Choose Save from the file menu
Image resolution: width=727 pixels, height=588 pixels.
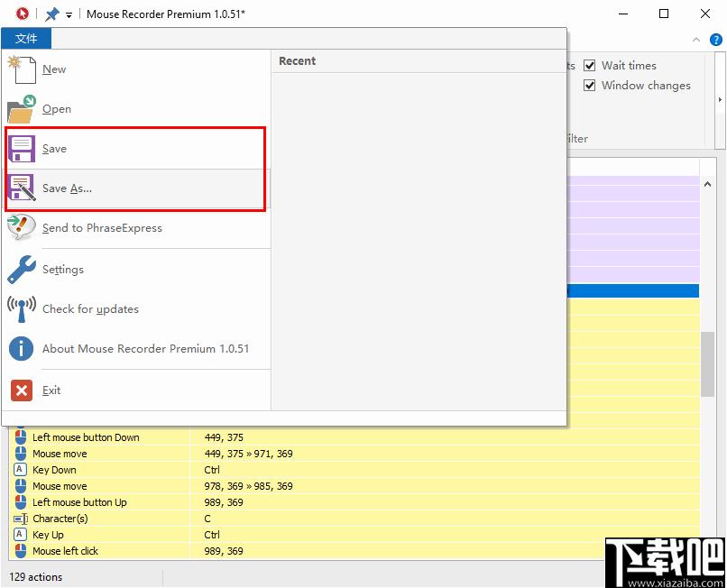pyautogui.click(x=136, y=149)
